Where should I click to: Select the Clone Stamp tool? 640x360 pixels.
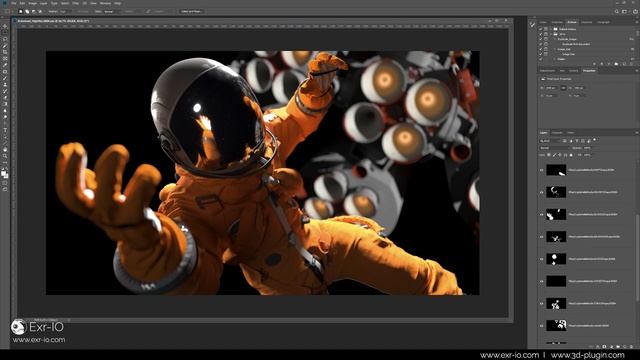(x=5, y=84)
